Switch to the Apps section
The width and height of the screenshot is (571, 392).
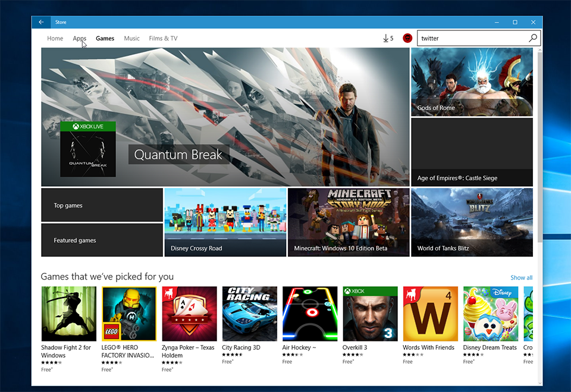tap(79, 38)
